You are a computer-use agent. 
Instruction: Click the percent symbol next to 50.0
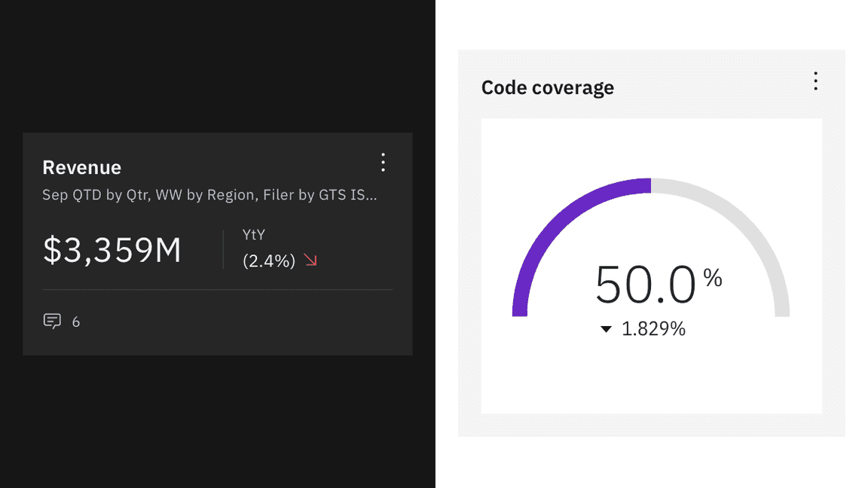pyautogui.click(x=712, y=279)
